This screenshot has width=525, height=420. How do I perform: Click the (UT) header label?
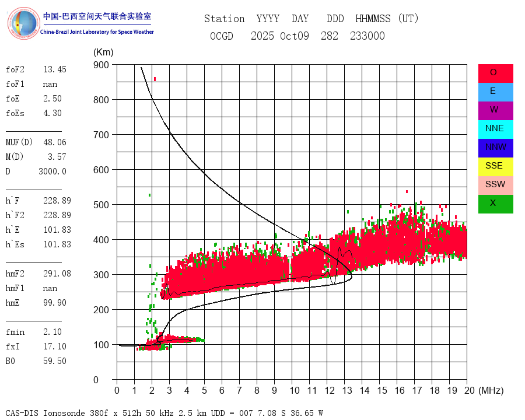[x=408, y=19]
